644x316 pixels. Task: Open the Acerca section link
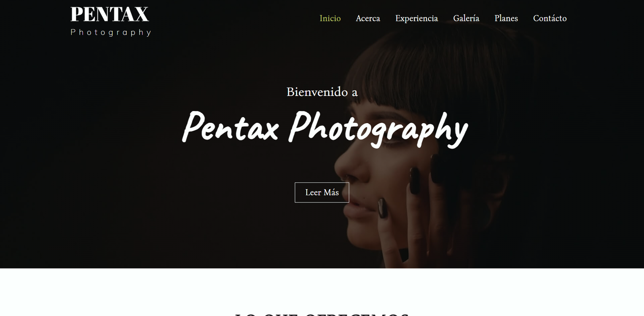click(368, 18)
